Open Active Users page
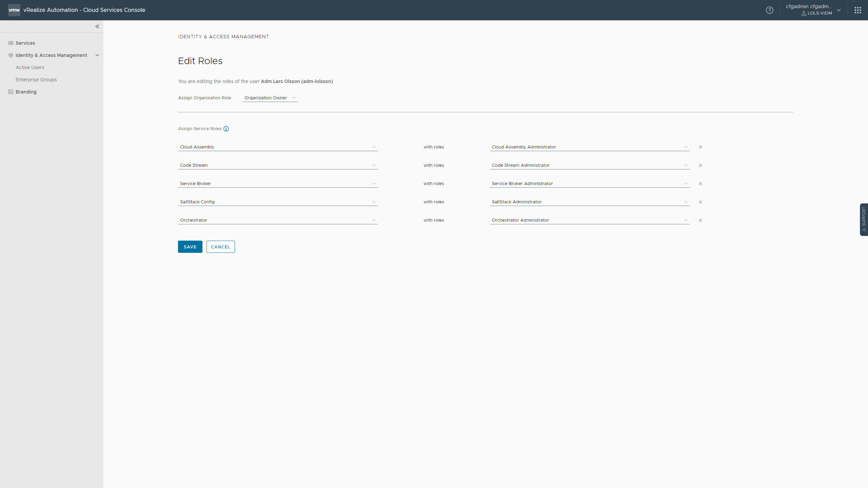 (x=30, y=67)
